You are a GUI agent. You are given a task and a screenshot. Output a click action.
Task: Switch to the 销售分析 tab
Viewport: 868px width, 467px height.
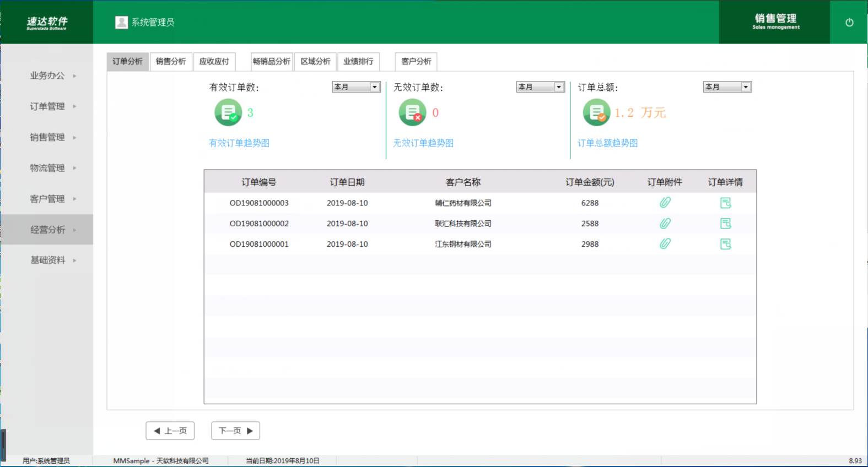pyautogui.click(x=171, y=61)
